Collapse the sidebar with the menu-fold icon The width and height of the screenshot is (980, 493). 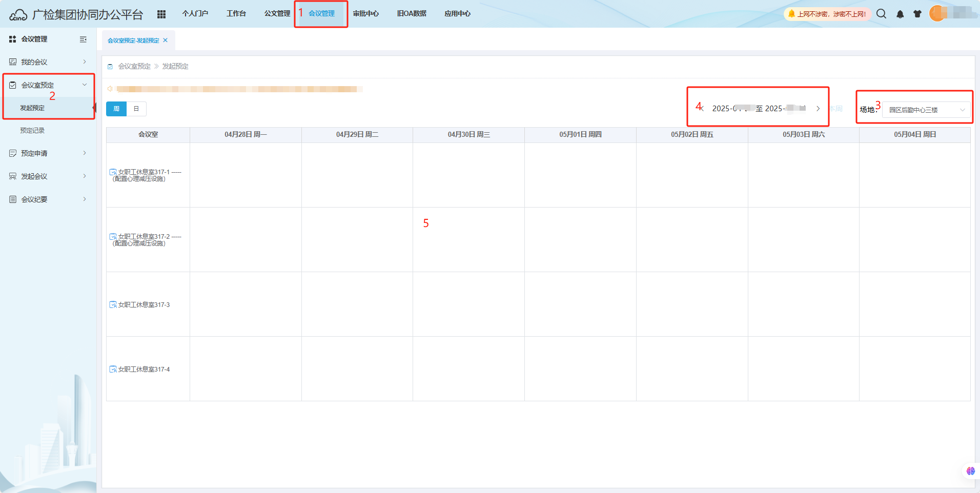tap(83, 39)
